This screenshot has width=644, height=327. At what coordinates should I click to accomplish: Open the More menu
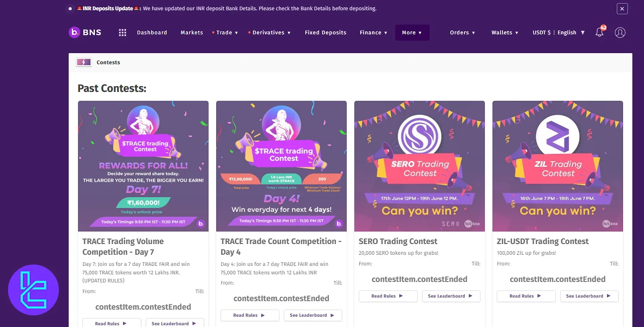[412, 32]
